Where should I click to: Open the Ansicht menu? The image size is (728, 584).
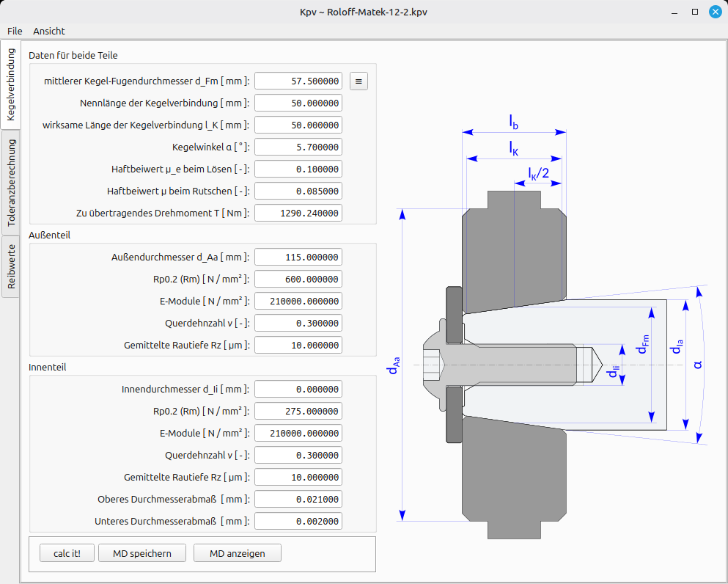(x=49, y=31)
